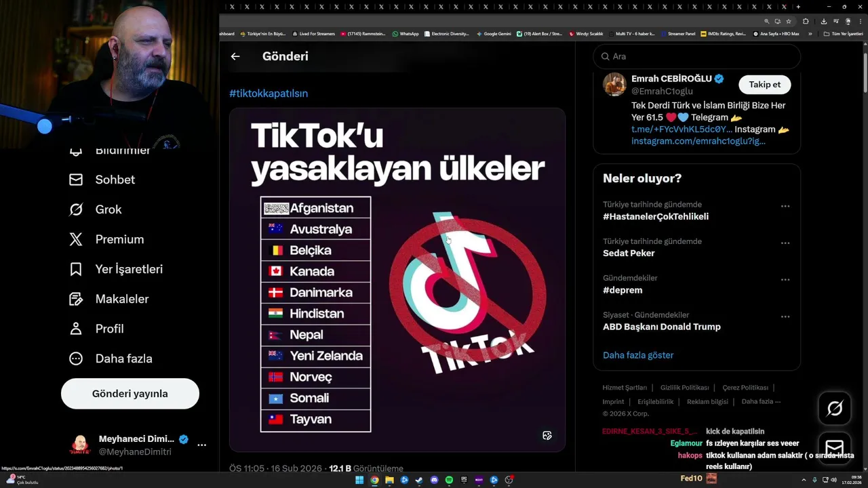This screenshot has width=868, height=488.
Task: Open ABD Başkanı Donald Trump trend
Action: (x=662, y=327)
